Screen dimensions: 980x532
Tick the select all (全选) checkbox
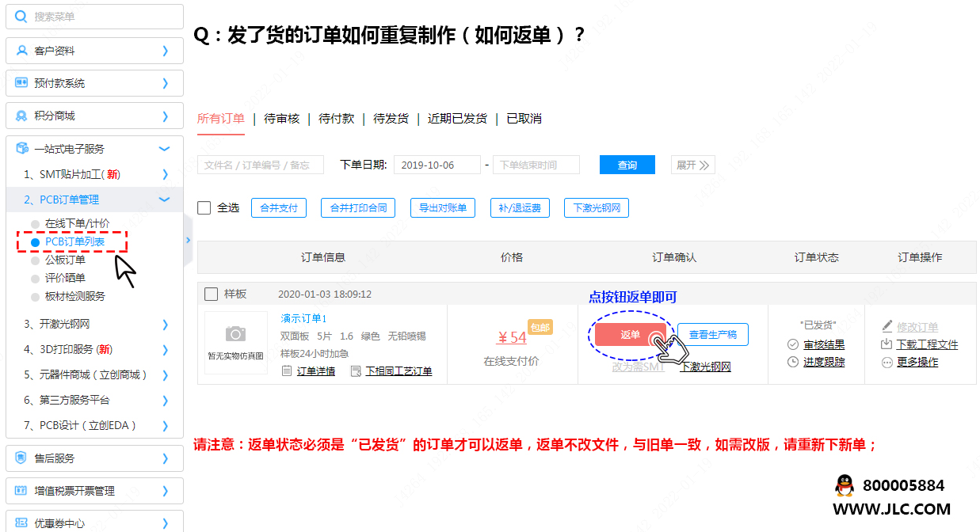point(204,207)
